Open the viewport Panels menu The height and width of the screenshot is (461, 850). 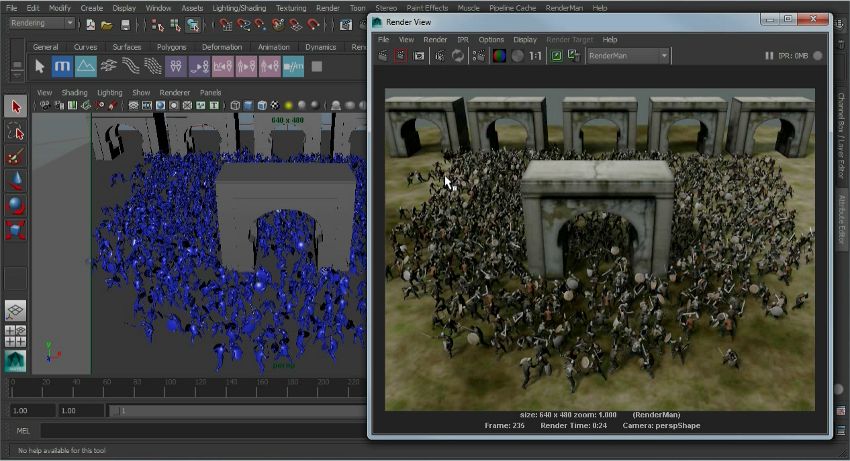(x=210, y=93)
